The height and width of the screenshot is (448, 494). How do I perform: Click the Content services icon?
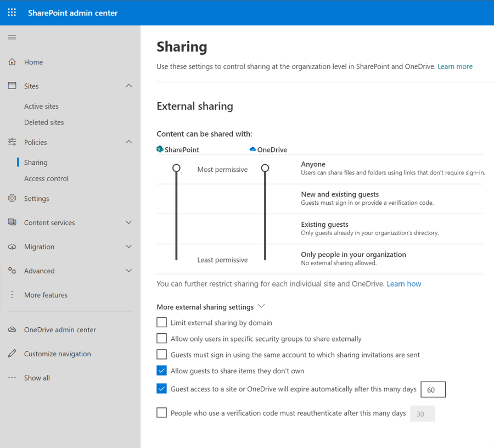[12, 222]
